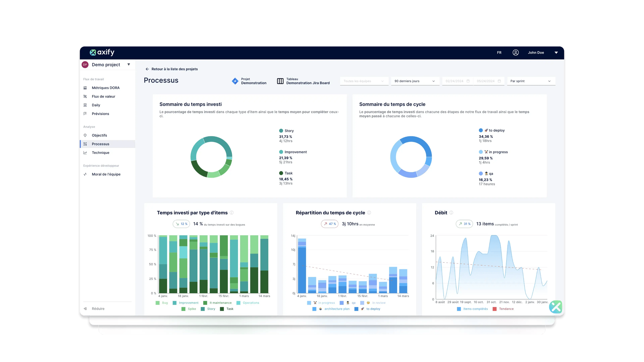Click the Demonstration Jira Board icon
The height and width of the screenshot is (362, 644).
280,81
